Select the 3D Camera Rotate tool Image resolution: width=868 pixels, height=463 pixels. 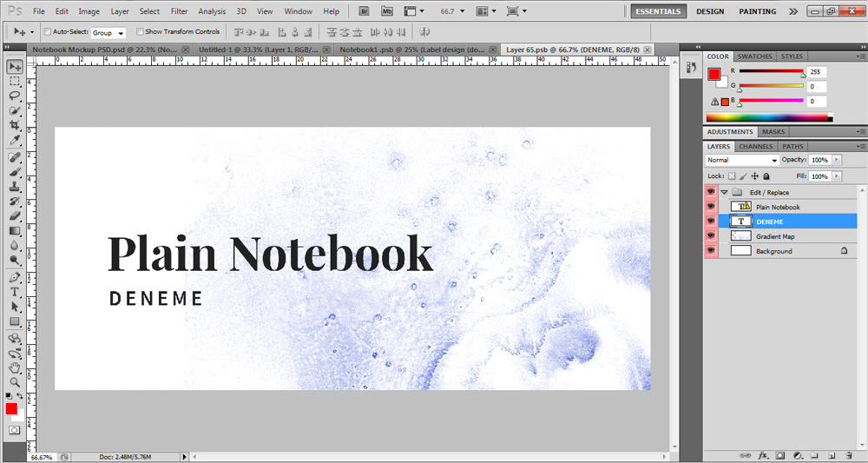15,354
